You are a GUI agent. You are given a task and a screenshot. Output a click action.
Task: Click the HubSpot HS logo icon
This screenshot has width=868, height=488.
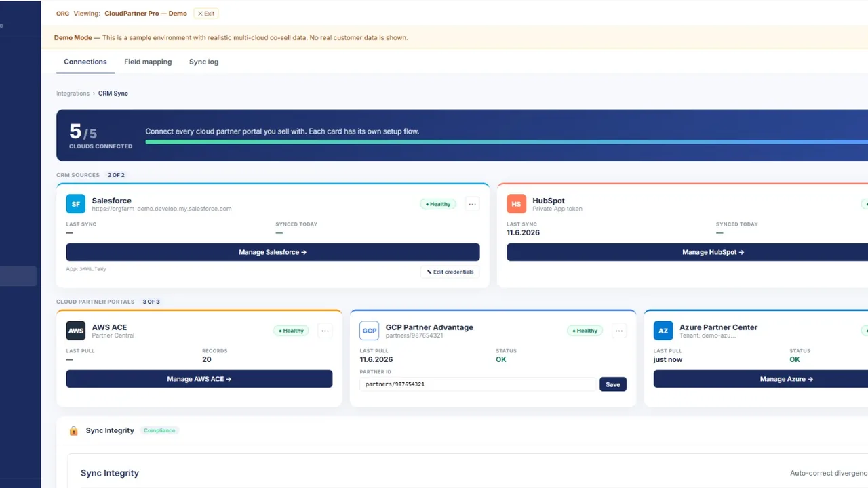click(x=517, y=204)
